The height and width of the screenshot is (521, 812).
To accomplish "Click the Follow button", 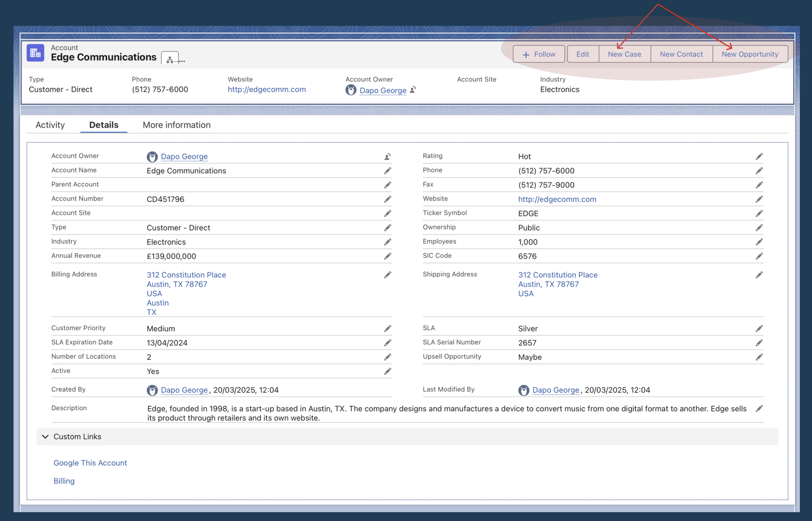I will [539, 54].
